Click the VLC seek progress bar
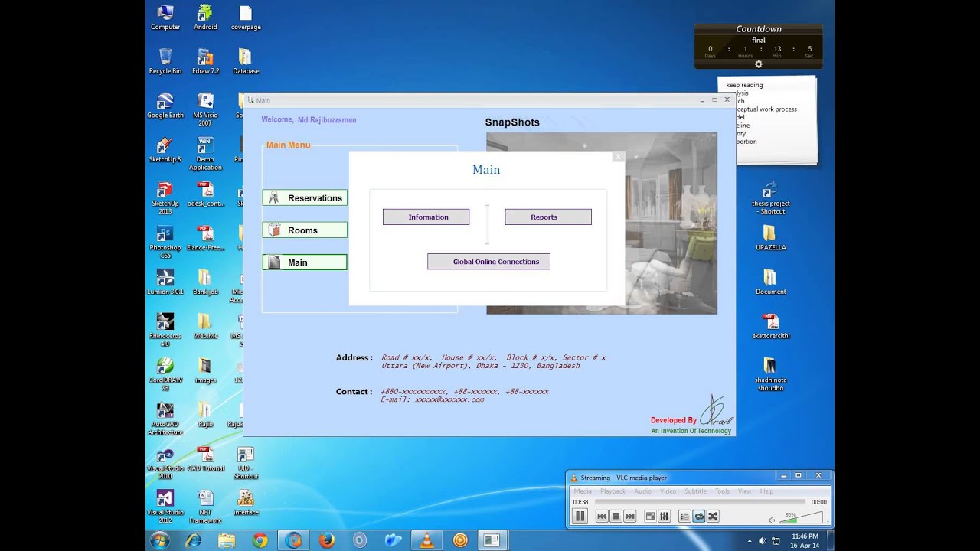 pos(700,502)
